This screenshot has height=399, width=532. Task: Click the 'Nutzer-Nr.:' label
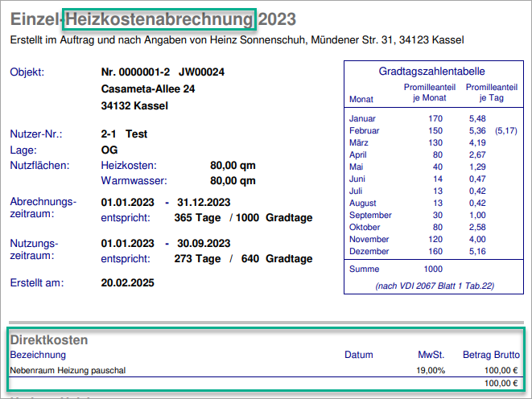[x=36, y=134]
